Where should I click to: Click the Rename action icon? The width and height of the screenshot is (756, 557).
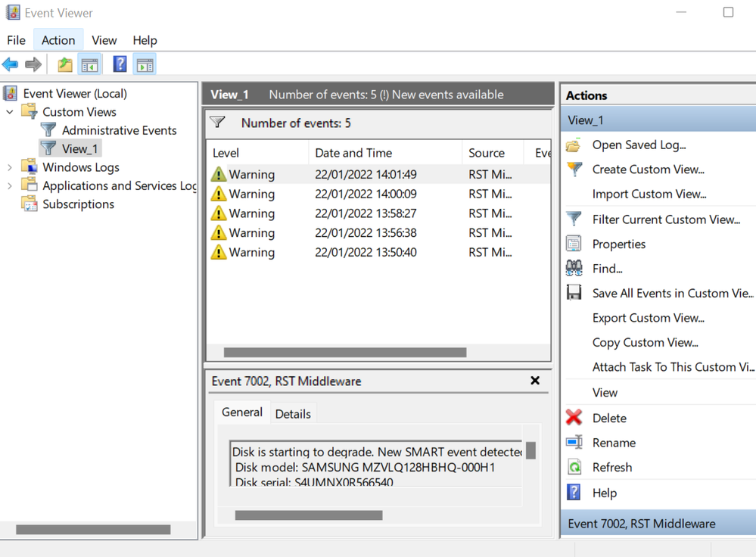[x=574, y=442]
